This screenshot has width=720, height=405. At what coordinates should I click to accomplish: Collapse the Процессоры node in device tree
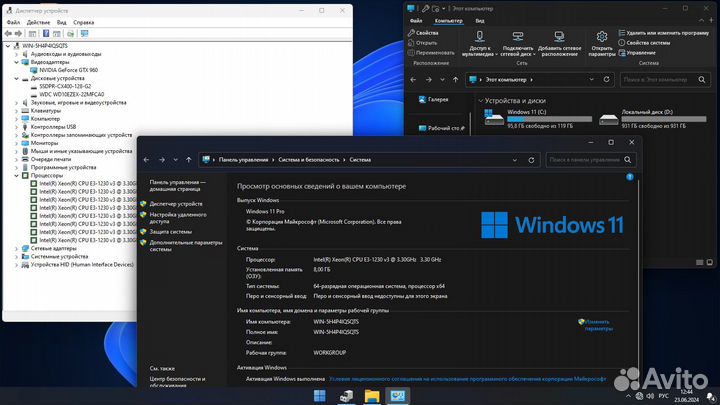pos(17,175)
